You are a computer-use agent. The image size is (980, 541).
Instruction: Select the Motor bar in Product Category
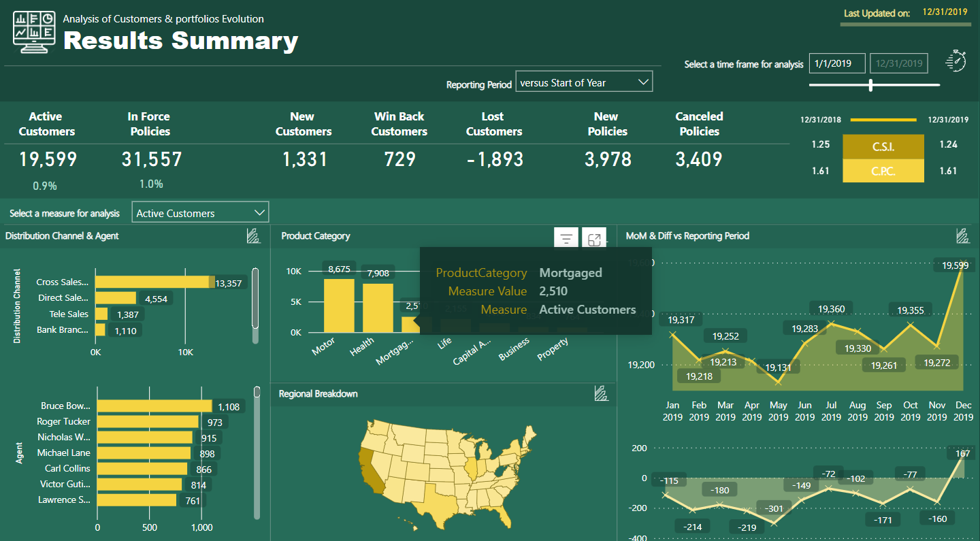click(338, 305)
